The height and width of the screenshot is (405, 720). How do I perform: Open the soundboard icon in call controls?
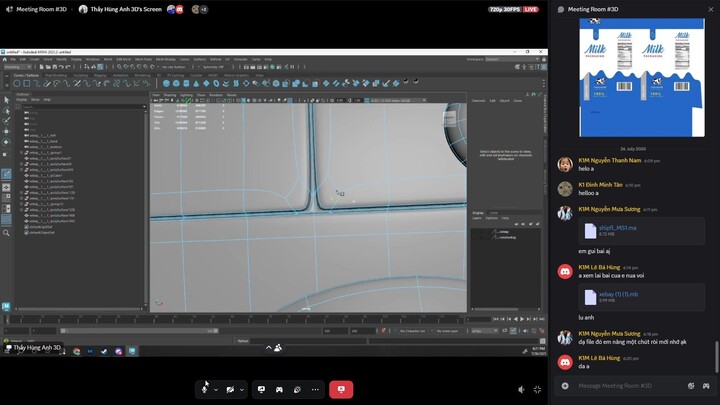(297, 389)
